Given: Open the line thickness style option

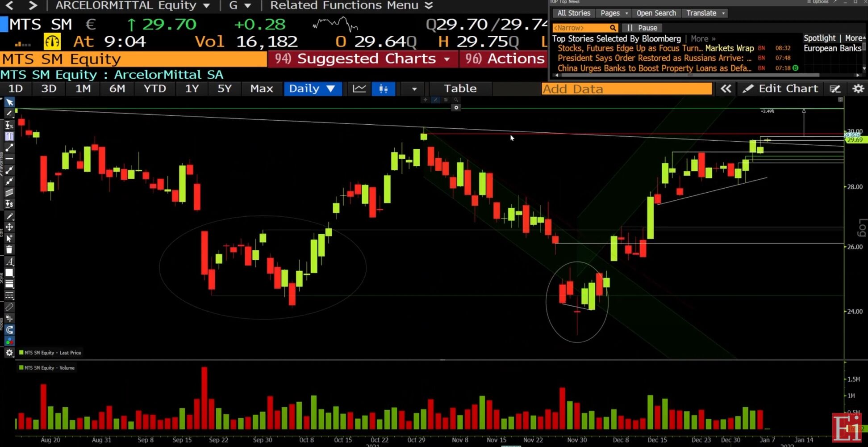Looking at the screenshot, I should [x=9, y=284].
